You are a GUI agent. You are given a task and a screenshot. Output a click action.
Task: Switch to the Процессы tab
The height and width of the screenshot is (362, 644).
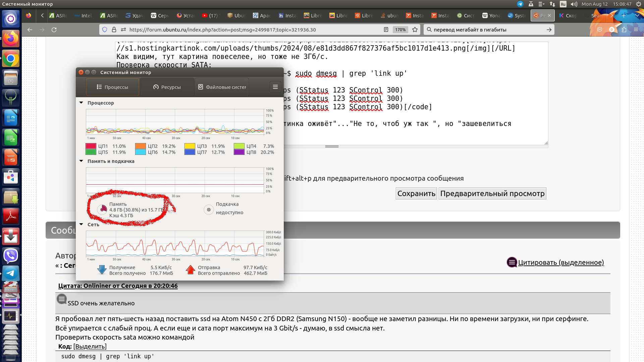pos(112,87)
